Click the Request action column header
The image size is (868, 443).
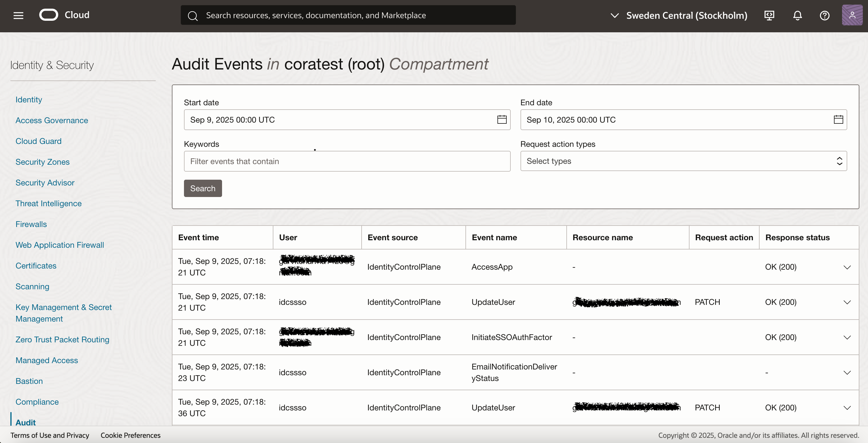tap(724, 237)
